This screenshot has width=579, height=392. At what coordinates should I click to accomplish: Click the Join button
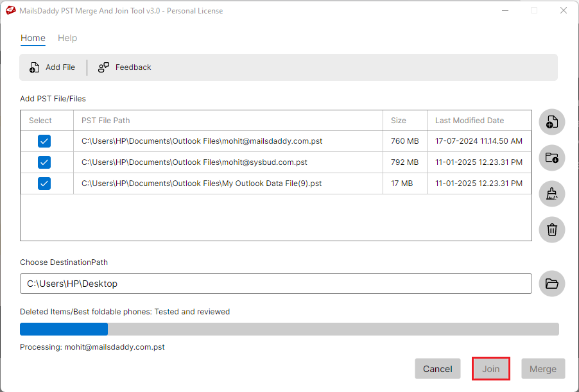491,368
